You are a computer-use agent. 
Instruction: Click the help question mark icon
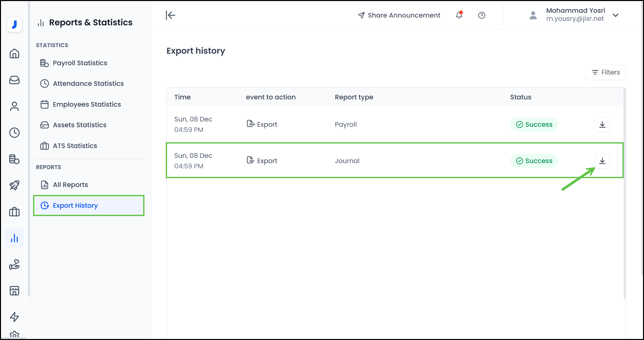[x=481, y=15]
